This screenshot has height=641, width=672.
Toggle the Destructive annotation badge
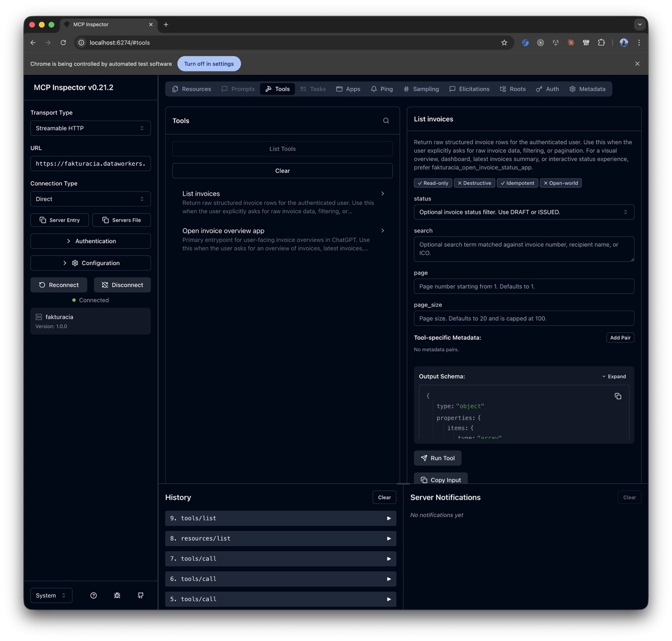tap(474, 183)
